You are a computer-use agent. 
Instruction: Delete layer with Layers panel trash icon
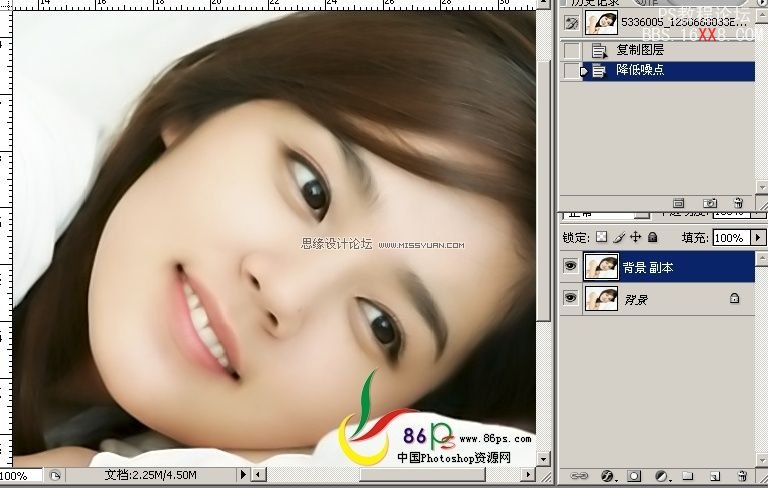tap(741, 475)
